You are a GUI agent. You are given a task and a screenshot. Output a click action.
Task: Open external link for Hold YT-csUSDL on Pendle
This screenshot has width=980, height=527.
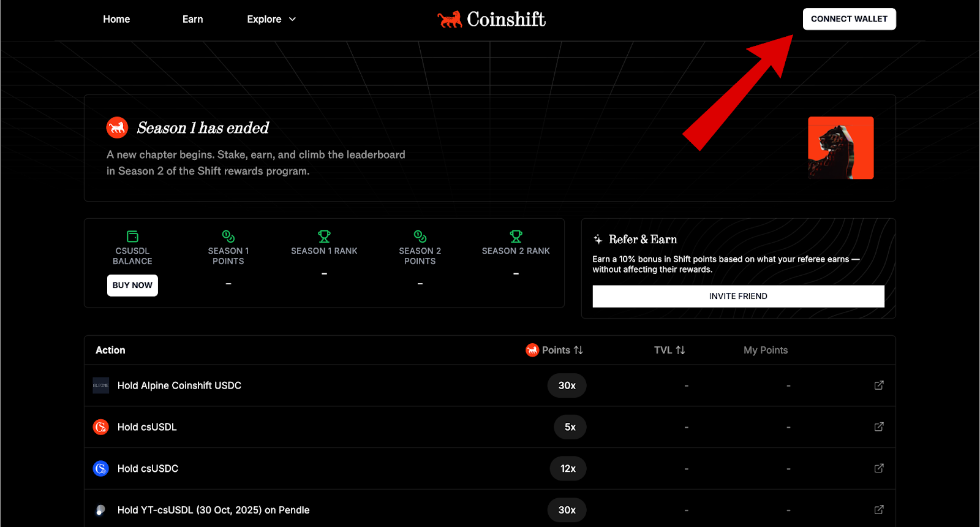(879, 510)
